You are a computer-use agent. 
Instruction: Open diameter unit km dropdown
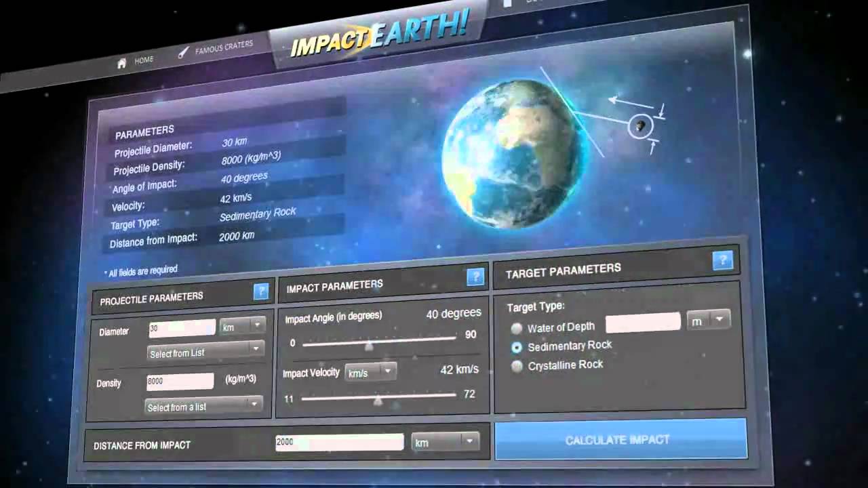tap(242, 327)
